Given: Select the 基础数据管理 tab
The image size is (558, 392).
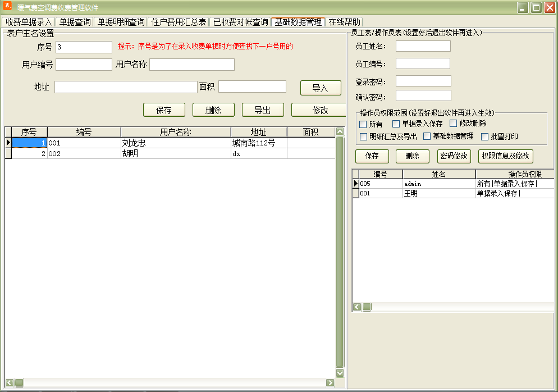Looking at the screenshot, I should pos(298,22).
